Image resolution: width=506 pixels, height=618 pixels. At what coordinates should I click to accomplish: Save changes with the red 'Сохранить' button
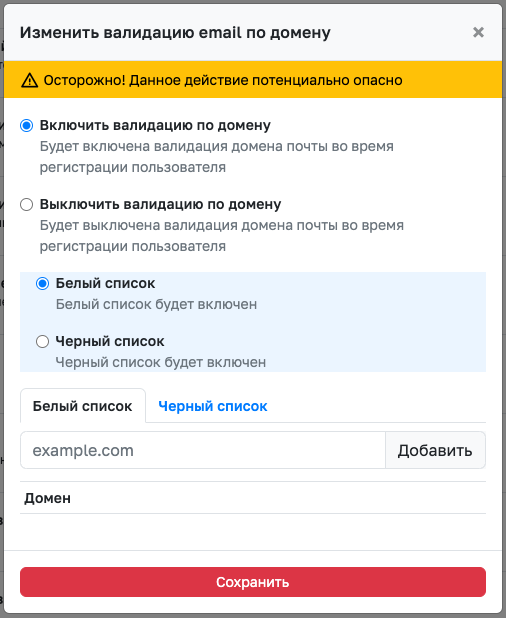(253, 582)
